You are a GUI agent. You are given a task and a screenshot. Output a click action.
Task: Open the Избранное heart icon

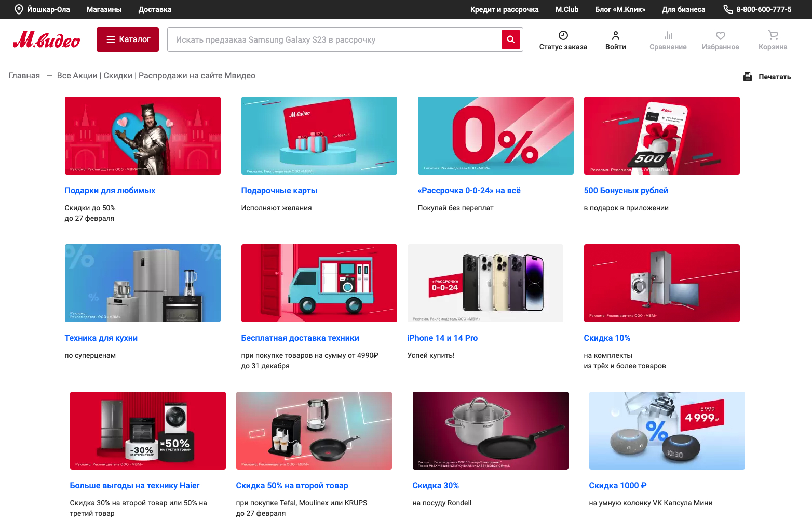click(721, 35)
